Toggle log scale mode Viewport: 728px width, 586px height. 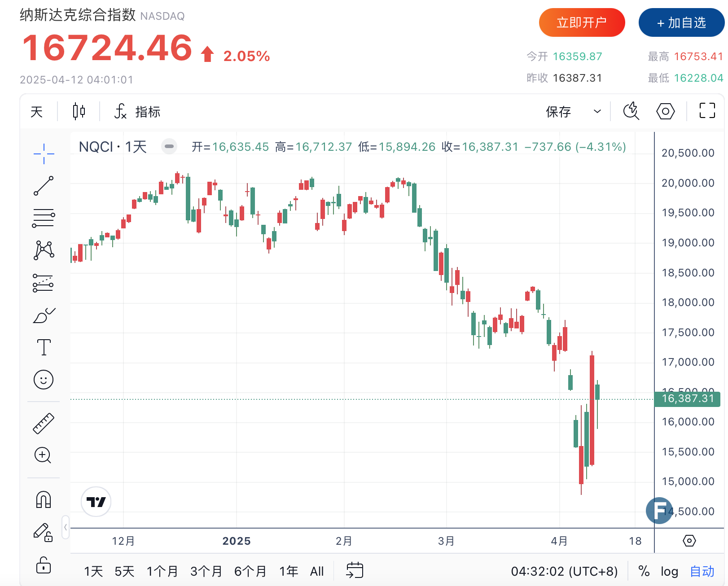669,571
